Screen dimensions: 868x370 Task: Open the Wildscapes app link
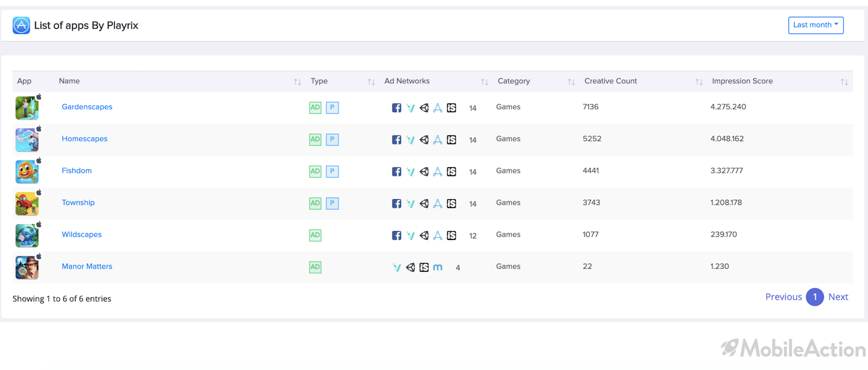(82, 235)
